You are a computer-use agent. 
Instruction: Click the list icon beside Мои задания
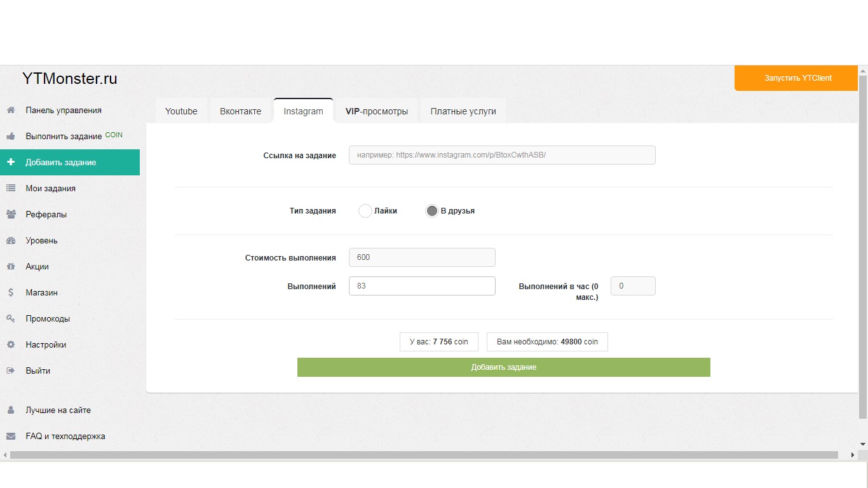click(x=11, y=189)
